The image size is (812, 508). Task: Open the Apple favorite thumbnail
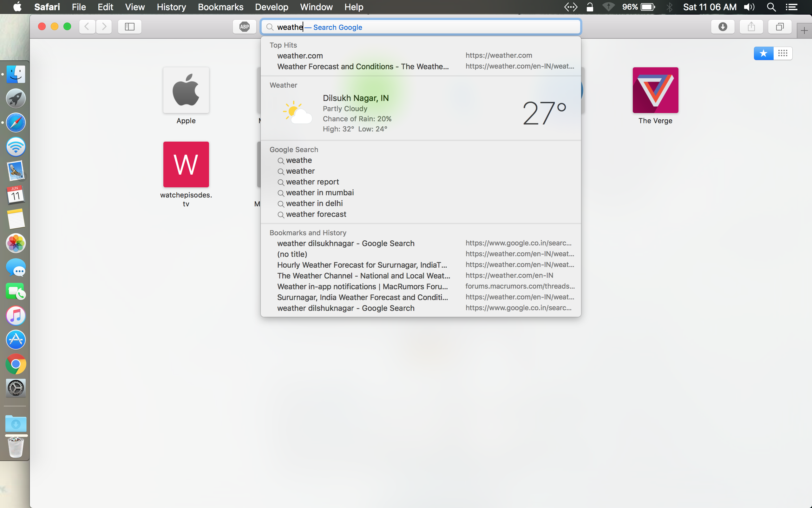tap(186, 90)
